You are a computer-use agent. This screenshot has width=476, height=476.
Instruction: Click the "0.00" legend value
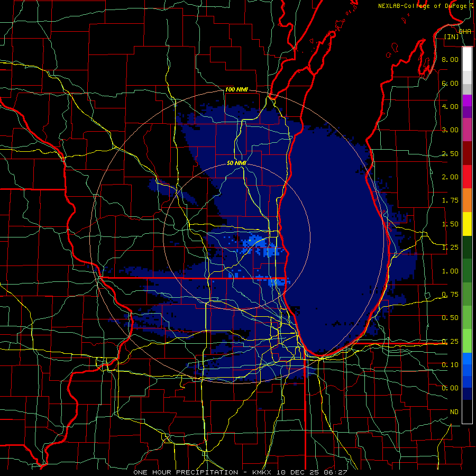pyautogui.click(x=450, y=388)
